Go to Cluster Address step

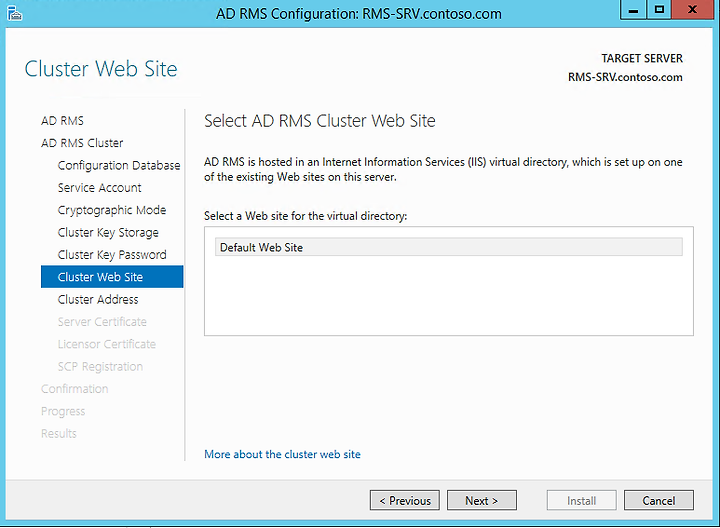[98, 299]
